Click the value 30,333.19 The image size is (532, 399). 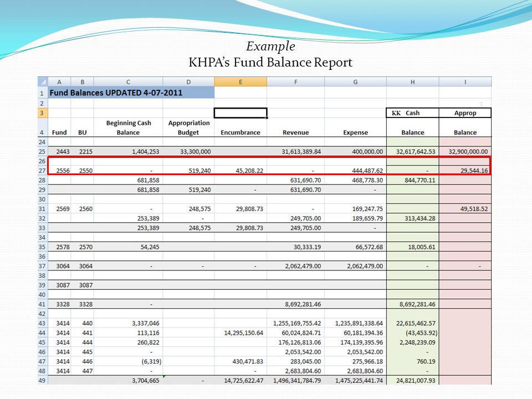[307, 247]
